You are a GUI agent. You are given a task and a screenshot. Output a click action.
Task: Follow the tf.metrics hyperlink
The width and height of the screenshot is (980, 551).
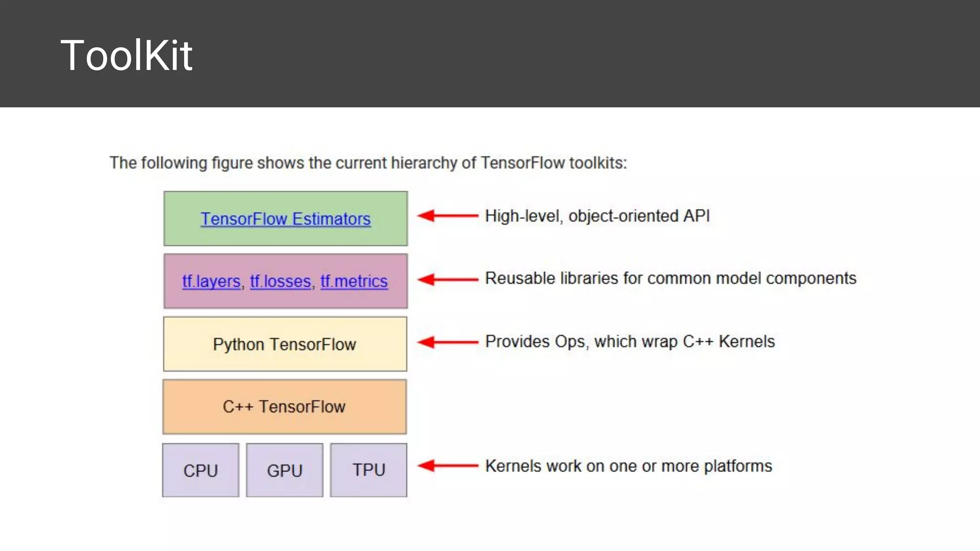354,281
